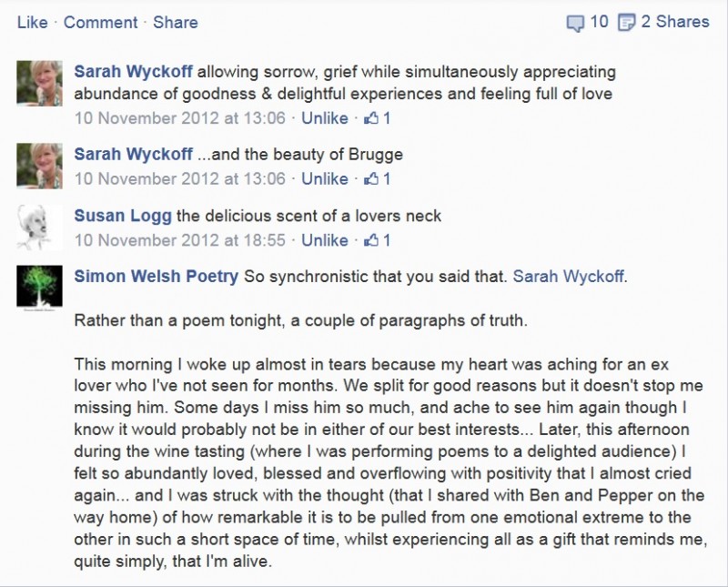This screenshot has width=728, height=587.
Task: Click thumbs-up icon on first Sarah Wyckoff comment
Action: (x=371, y=118)
